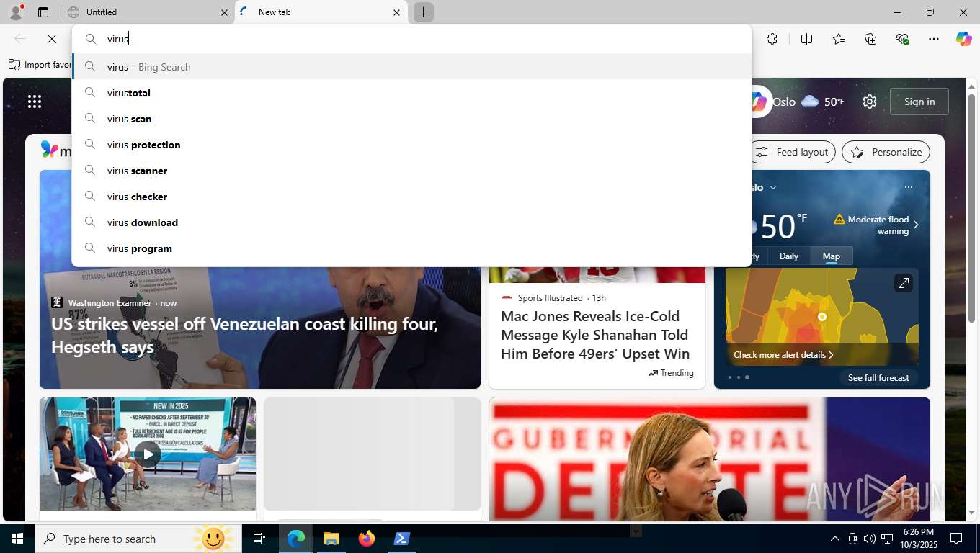
Task: Select the 'virus checker' suggestion
Action: 411,197
